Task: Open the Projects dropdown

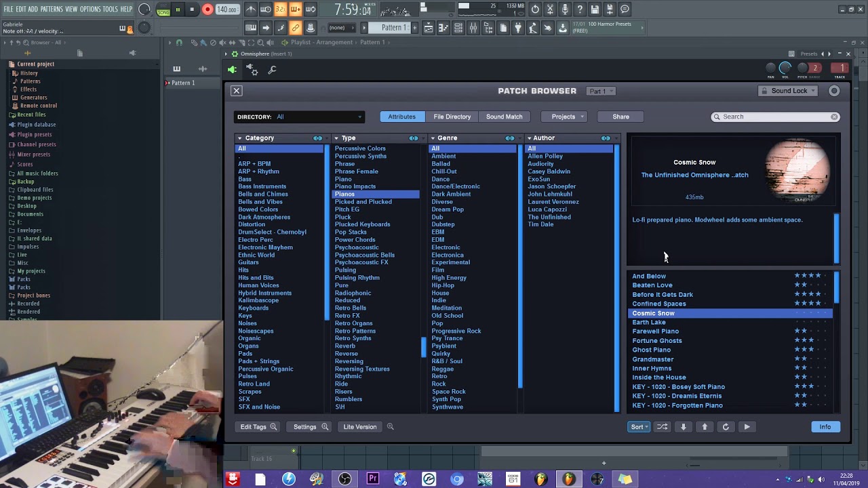Action: click(x=564, y=117)
